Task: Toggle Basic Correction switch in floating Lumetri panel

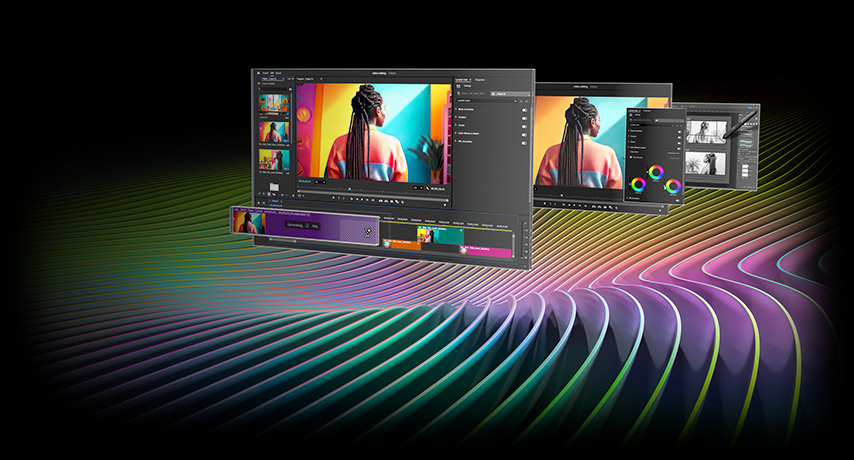Action: point(680,132)
